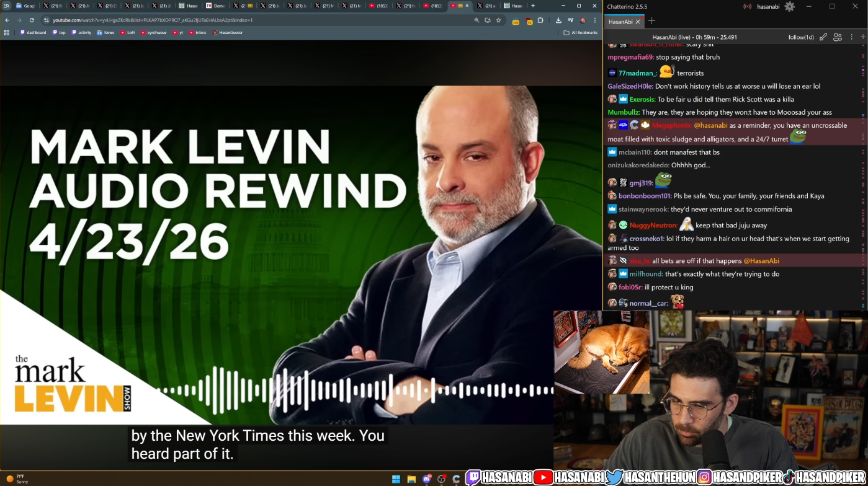
Task: View site information icon in address bar
Action: (x=47, y=20)
